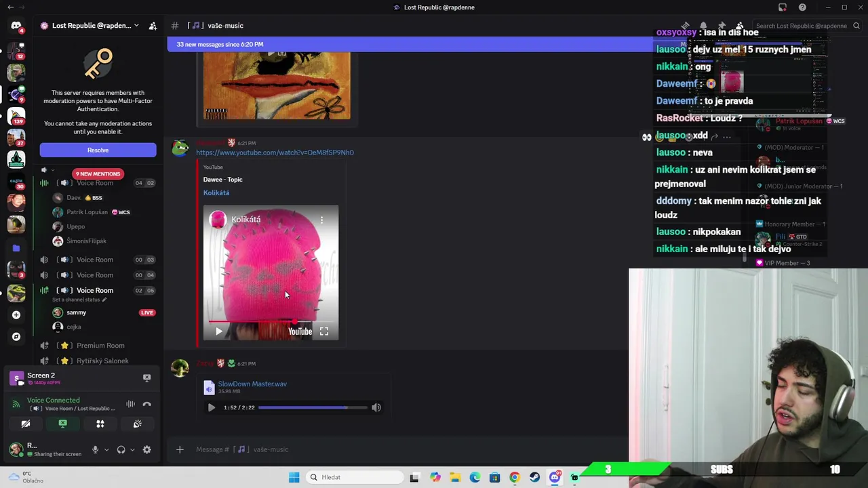Screen dimensions: 868x488
Task: Open video on YouTube via logo
Action: [300, 331]
